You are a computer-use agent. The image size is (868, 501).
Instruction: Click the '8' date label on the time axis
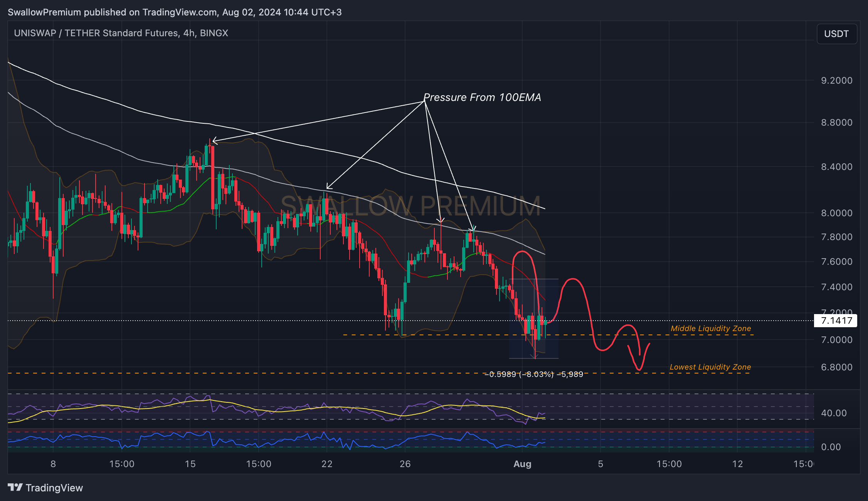click(x=53, y=464)
